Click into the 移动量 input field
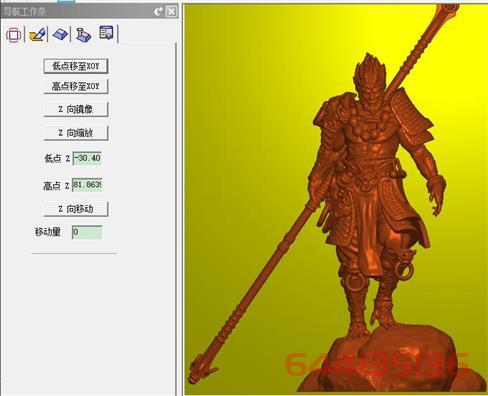This screenshot has width=488, height=396. tap(87, 232)
